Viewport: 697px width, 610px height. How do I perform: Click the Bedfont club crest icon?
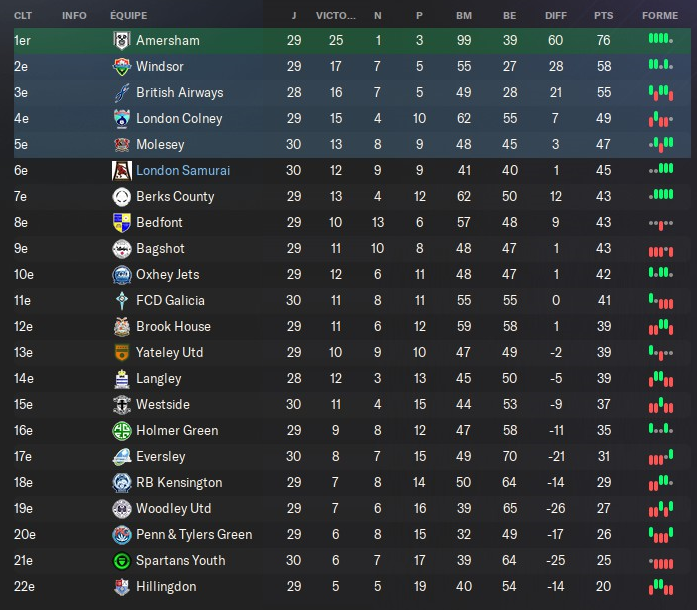coord(121,223)
